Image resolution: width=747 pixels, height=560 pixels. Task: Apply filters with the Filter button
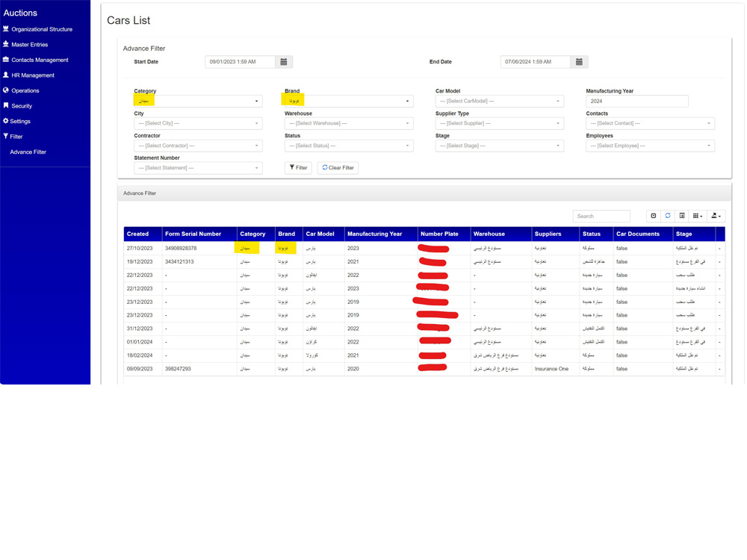(298, 167)
